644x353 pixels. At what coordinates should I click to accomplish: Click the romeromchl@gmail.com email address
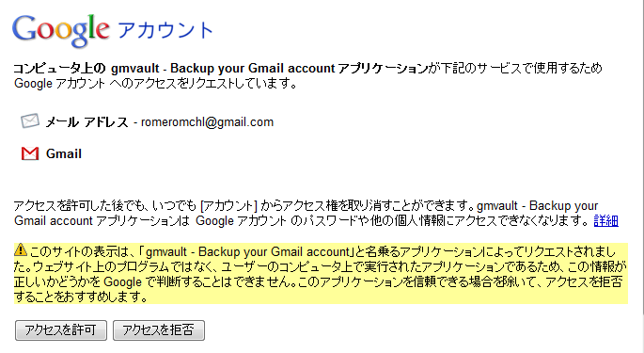[207, 122]
